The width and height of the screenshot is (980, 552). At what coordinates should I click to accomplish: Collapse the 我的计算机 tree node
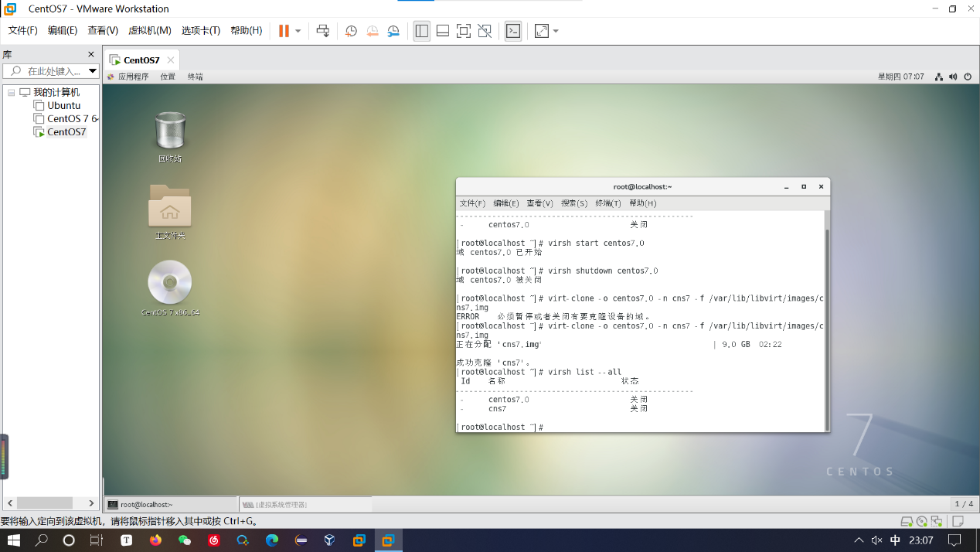[x=12, y=93]
